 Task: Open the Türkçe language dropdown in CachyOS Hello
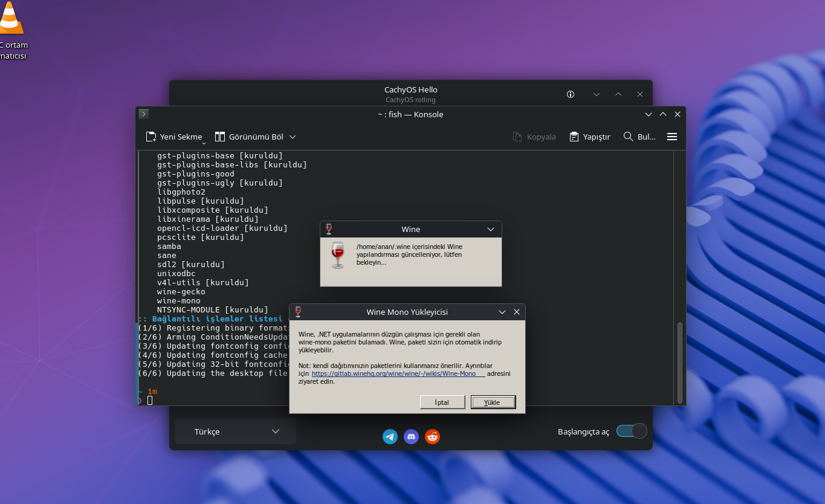click(236, 431)
